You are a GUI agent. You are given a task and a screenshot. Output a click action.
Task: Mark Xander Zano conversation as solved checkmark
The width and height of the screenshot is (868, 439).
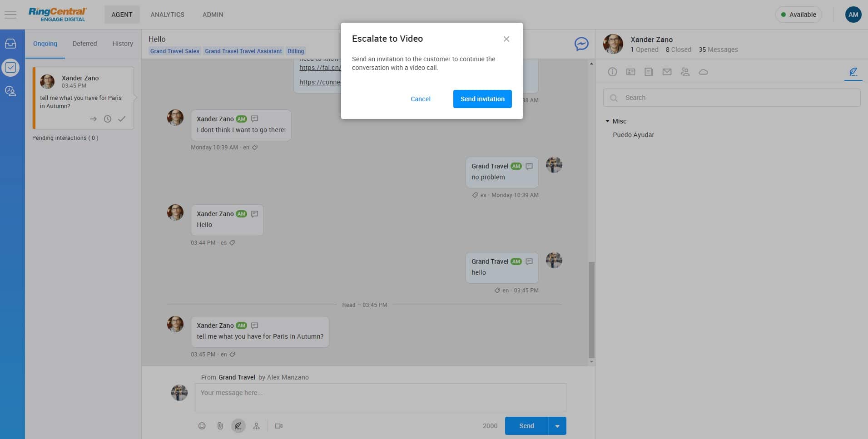coord(122,119)
